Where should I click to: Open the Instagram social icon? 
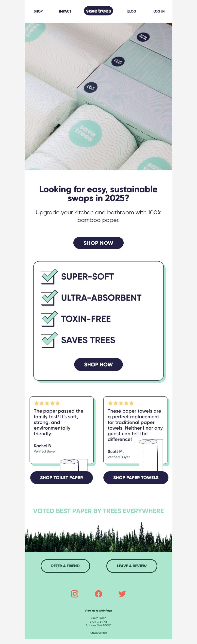tap(75, 594)
